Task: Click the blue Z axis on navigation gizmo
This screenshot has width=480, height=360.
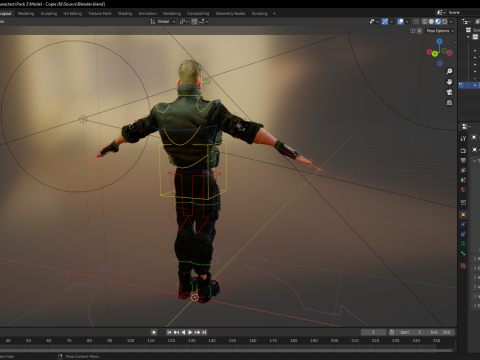Action: 440,41
